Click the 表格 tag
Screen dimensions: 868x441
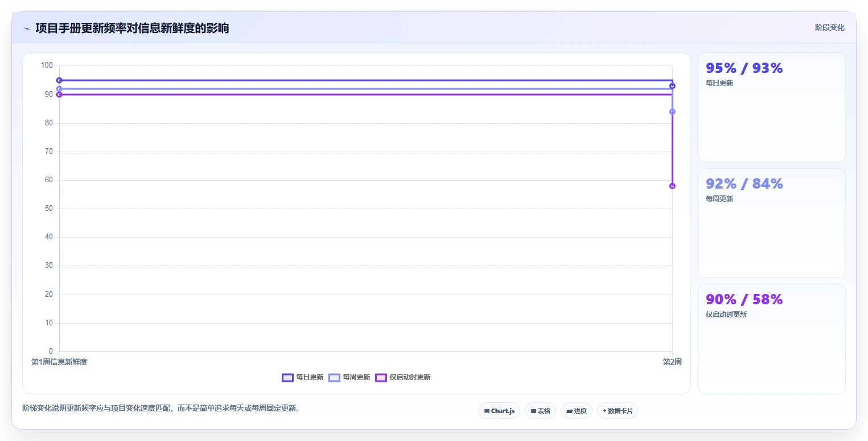[x=540, y=411]
